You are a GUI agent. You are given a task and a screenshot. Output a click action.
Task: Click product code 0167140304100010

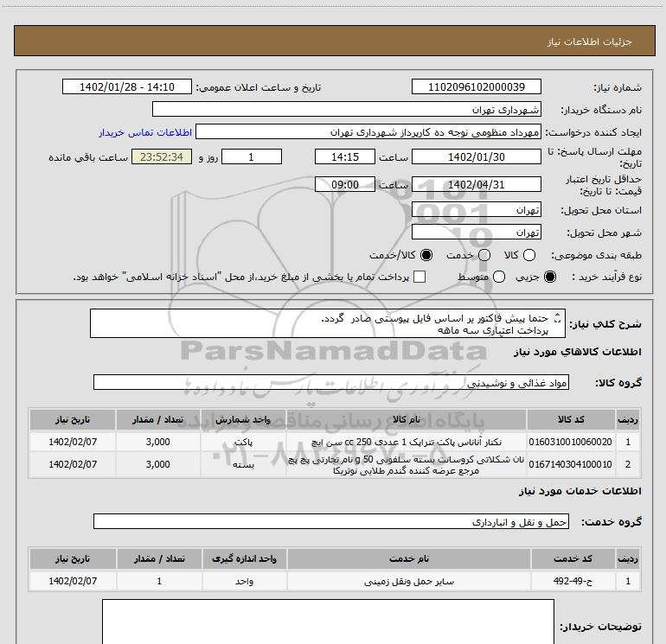click(x=571, y=464)
